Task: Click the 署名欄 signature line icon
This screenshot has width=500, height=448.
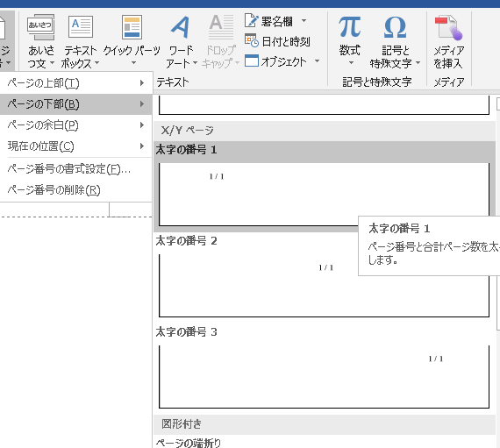Action: pyautogui.click(x=251, y=21)
